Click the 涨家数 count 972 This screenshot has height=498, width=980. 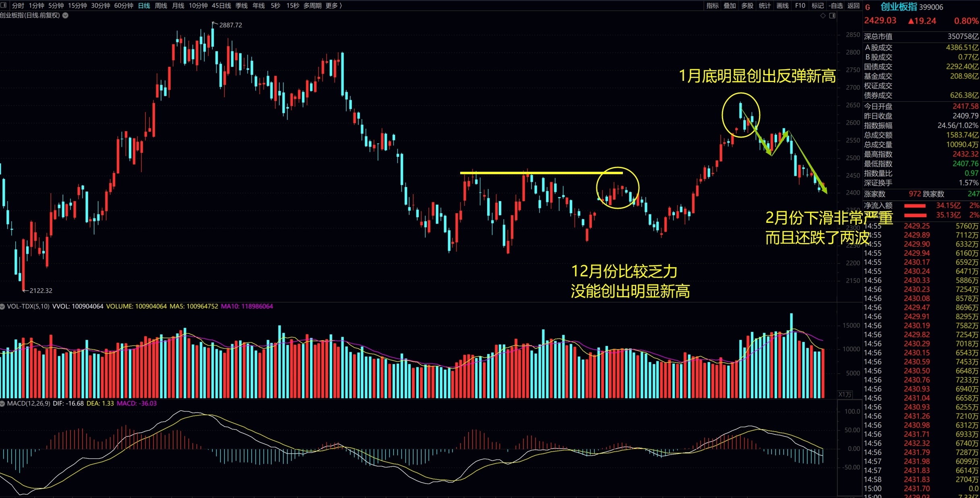tap(915, 194)
